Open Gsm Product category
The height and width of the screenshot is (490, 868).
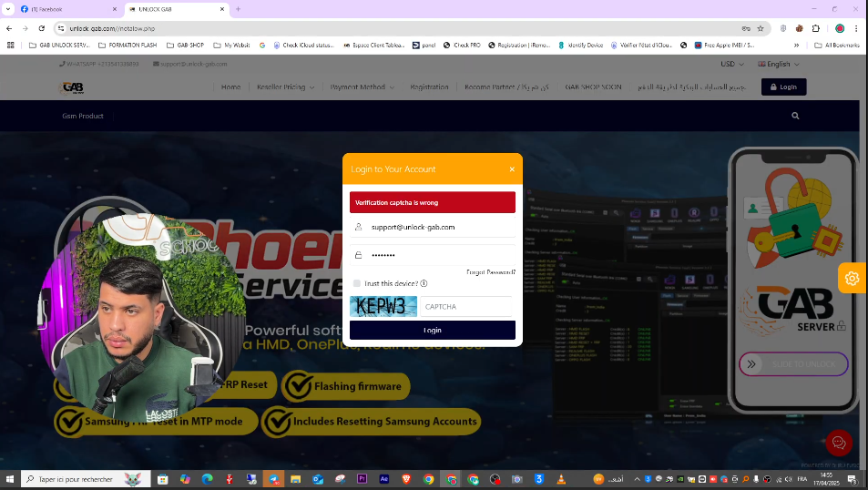83,116
